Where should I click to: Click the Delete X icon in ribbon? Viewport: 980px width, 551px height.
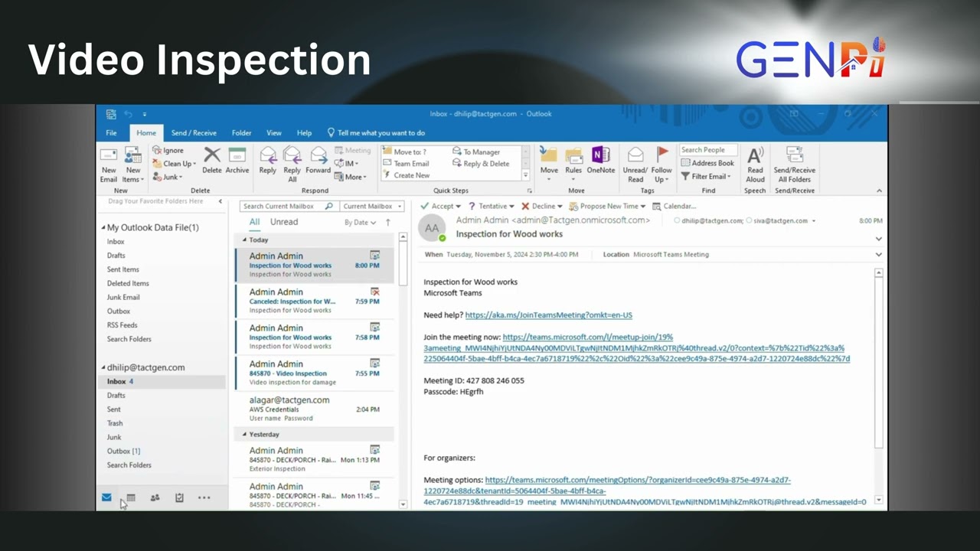coord(212,155)
